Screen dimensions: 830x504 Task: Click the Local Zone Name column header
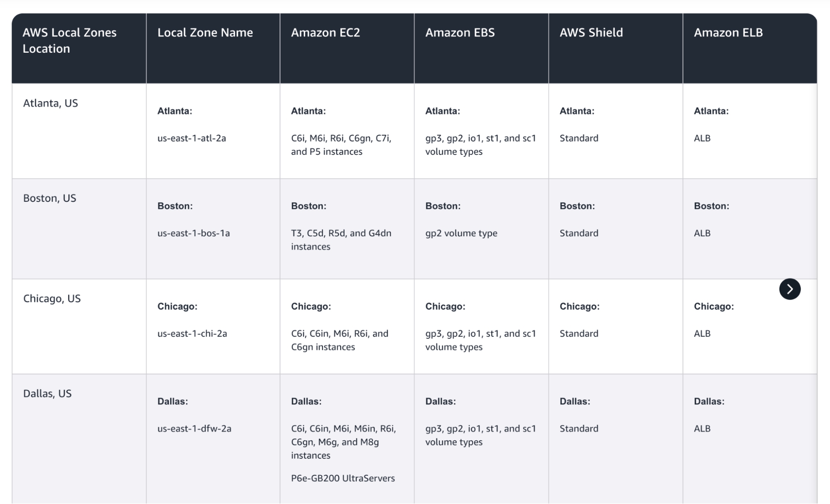(x=205, y=32)
